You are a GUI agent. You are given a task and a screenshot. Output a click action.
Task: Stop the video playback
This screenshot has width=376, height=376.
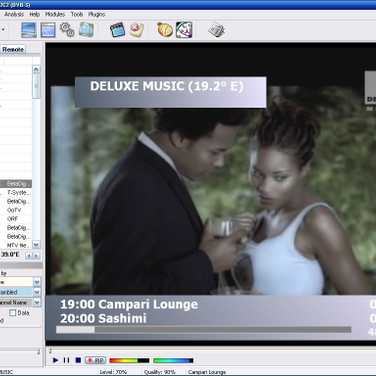point(78,360)
